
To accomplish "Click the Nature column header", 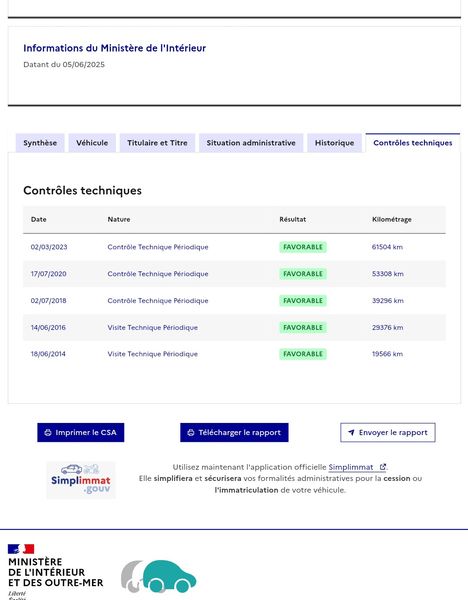I will [119, 219].
